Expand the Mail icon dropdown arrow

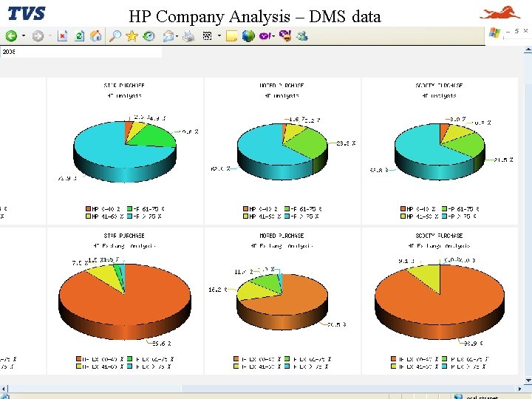tap(177, 36)
